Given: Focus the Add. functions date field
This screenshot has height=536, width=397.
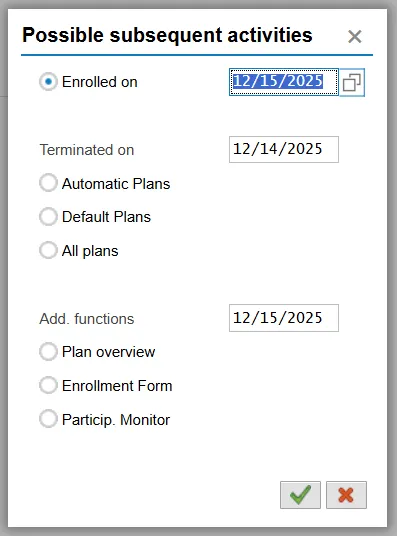Looking at the screenshot, I should click(284, 318).
